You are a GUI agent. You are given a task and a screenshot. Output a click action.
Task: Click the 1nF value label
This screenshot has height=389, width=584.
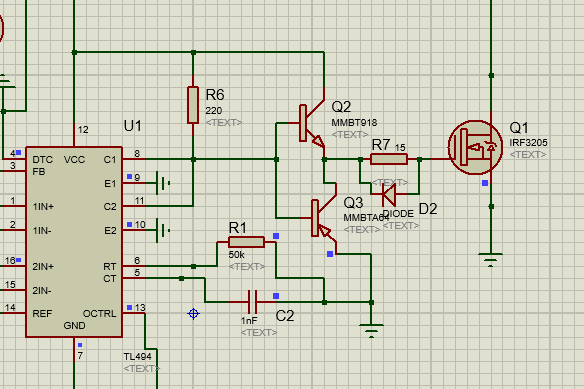[x=249, y=321]
